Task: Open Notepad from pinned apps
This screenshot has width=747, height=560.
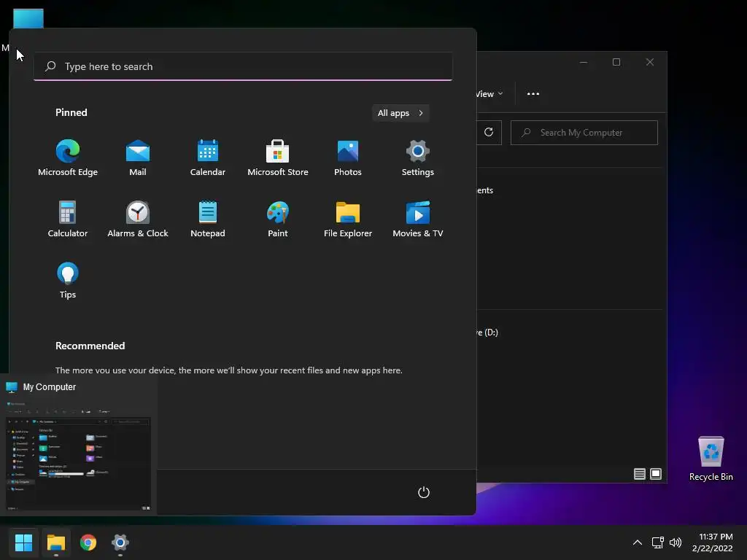Action: point(208,219)
